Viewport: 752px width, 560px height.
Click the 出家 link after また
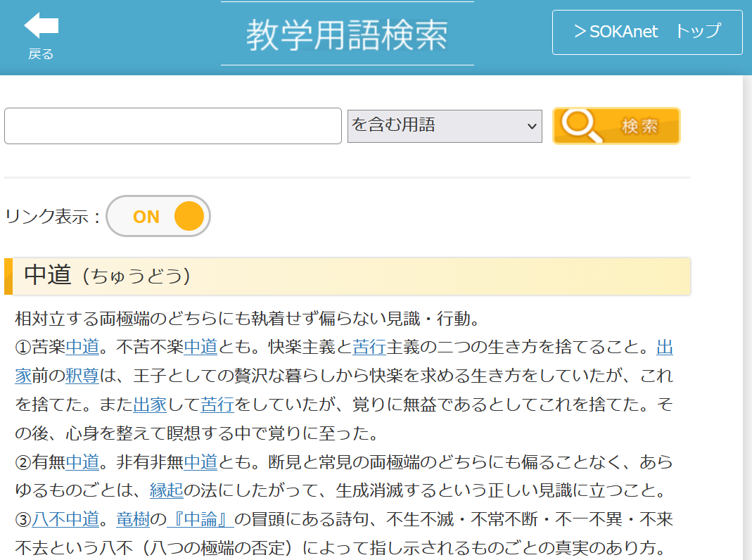(150, 405)
